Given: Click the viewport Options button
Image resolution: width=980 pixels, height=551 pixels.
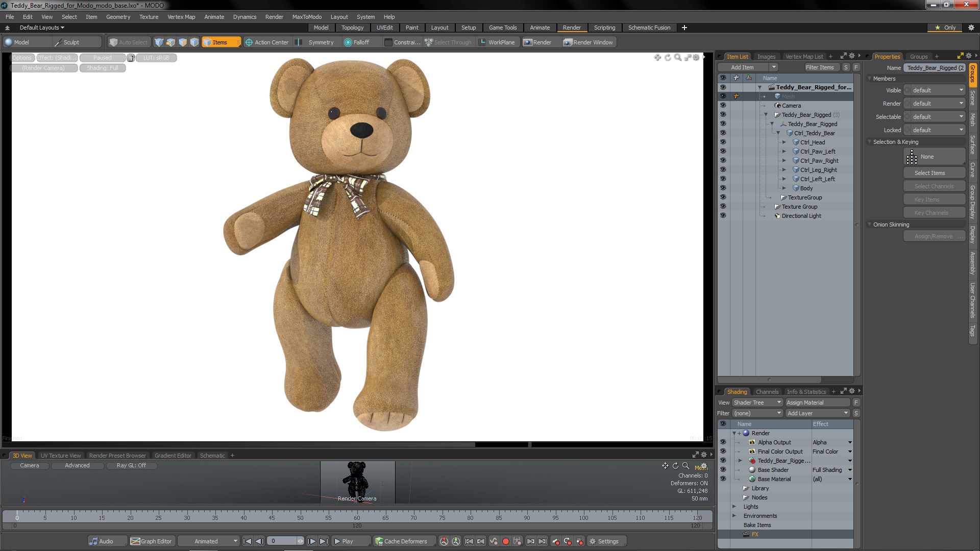Looking at the screenshot, I should coord(22,58).
